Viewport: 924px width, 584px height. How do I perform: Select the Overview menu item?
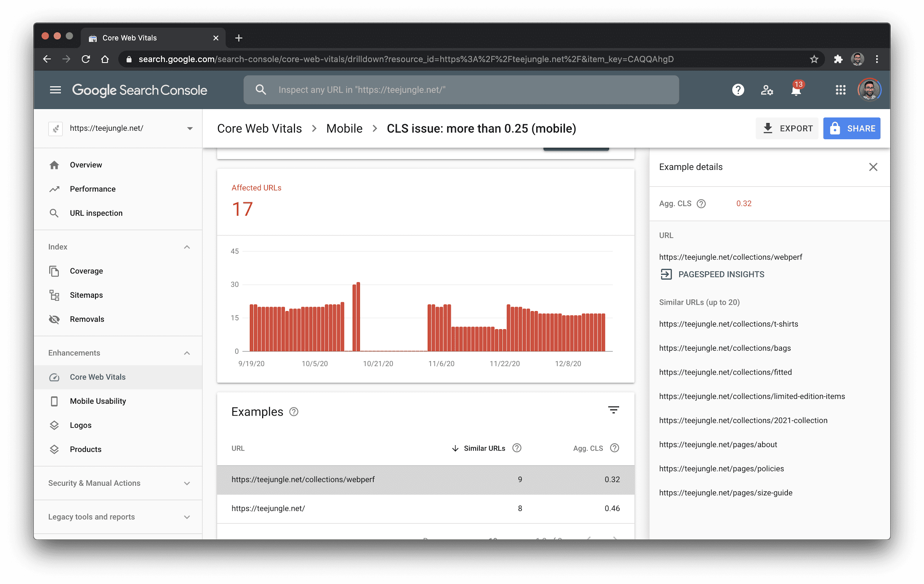pos(85,165)
